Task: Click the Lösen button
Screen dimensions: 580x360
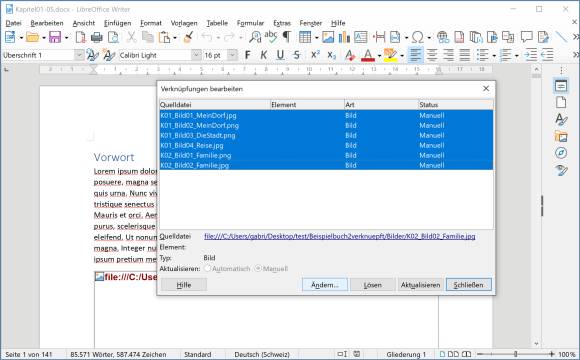Action: 372,285
